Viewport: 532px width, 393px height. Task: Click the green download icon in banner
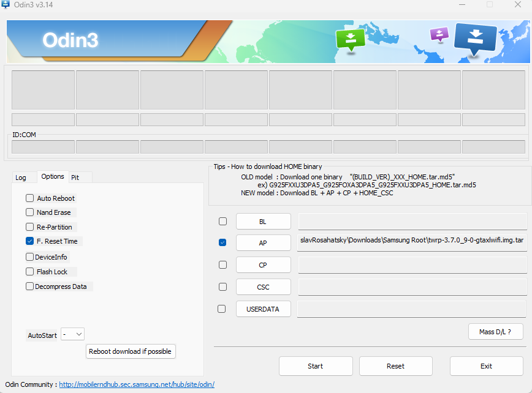(x=350, y=39)
